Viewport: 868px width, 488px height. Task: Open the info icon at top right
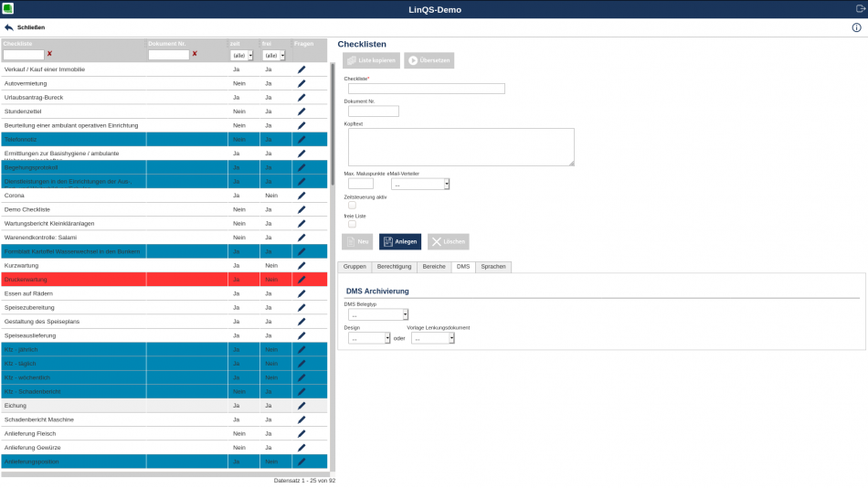[856, 27]
